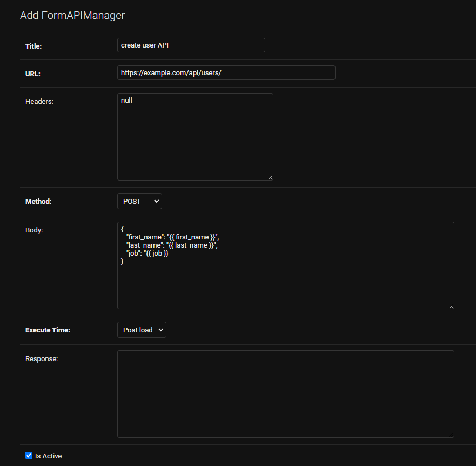Screen dimensions: 476x466
Task: Click the Response field label
Action: (x=42, y=359)
